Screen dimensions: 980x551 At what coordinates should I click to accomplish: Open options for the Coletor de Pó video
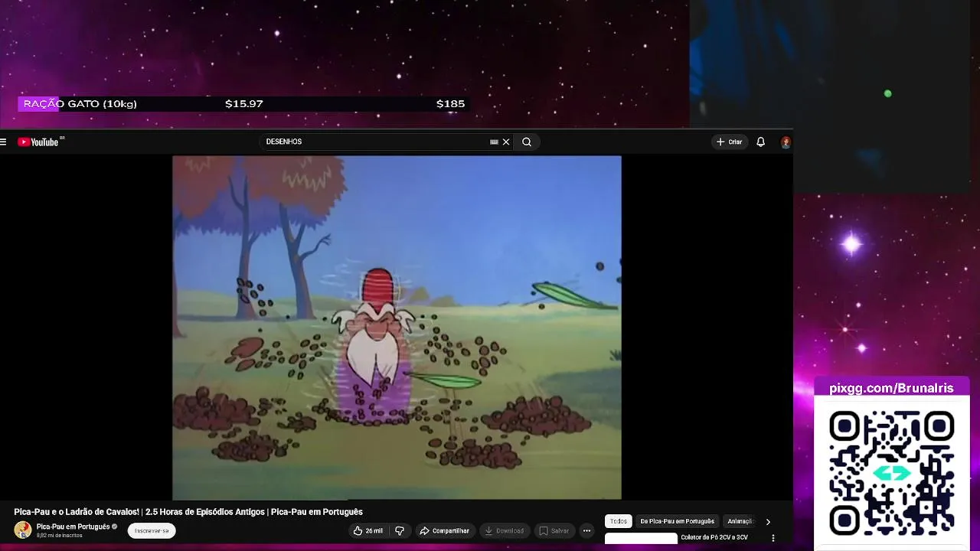tap(773, 538)
